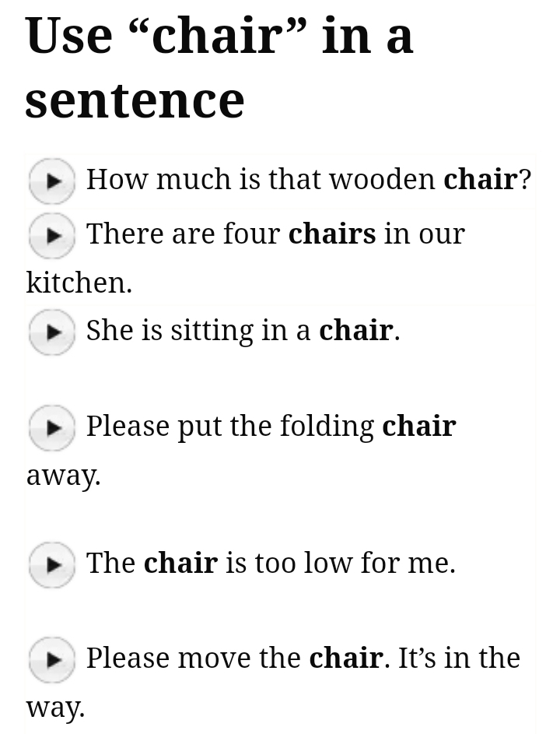
Task: Click the bold word "chairs"
Action: (x=332, y=234)
